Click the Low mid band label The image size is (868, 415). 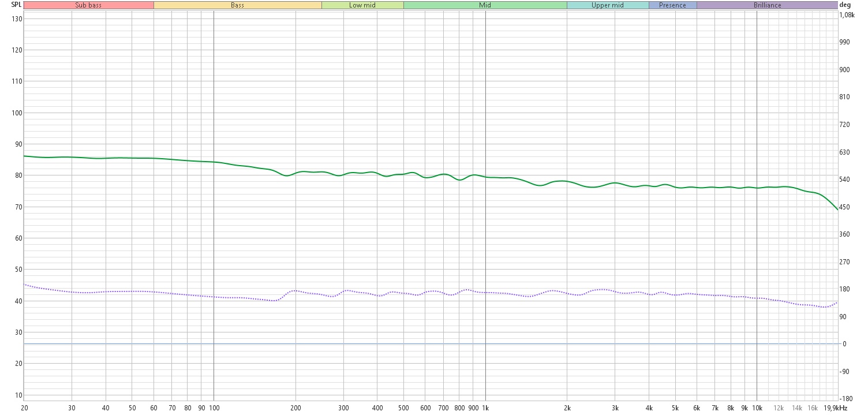click(x=362, y=5)
